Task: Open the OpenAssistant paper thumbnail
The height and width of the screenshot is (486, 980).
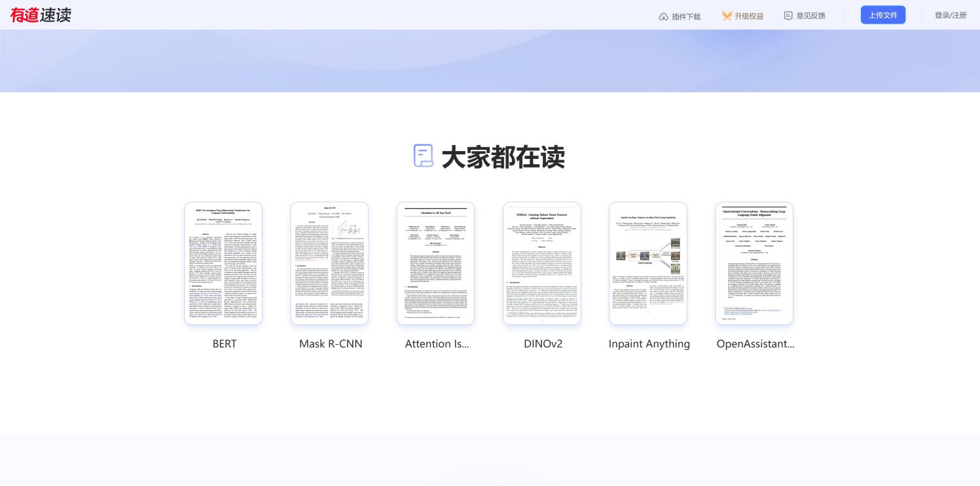Action: pos(754,263)
